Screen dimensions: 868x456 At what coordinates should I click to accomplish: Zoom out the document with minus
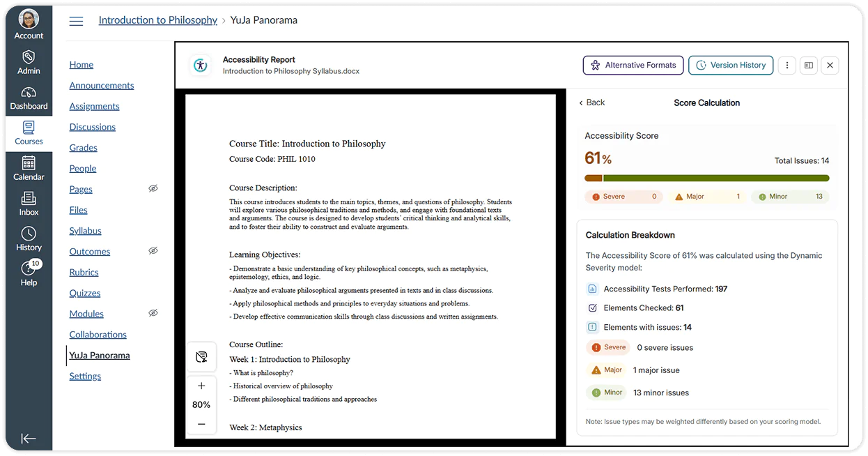(x=201, y=424)
